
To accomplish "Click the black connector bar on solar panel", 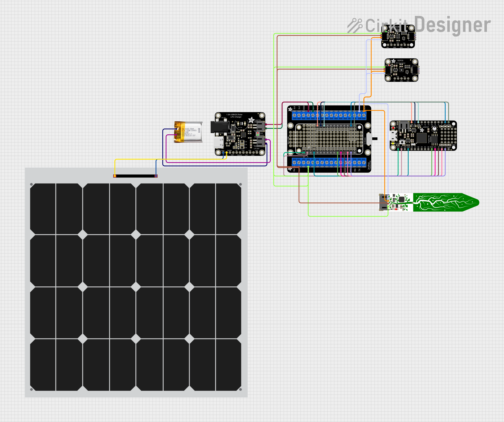I will click(135, 176).
